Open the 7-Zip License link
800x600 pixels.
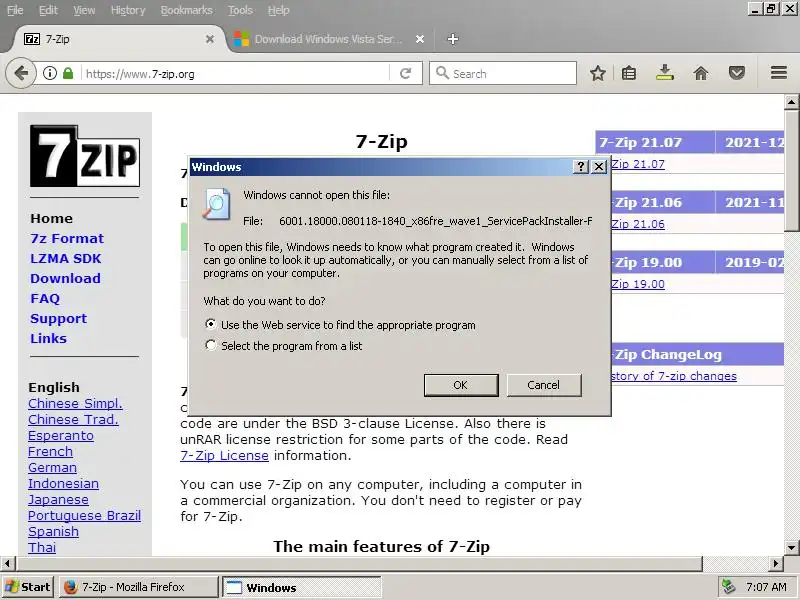(x=224, y=456)
